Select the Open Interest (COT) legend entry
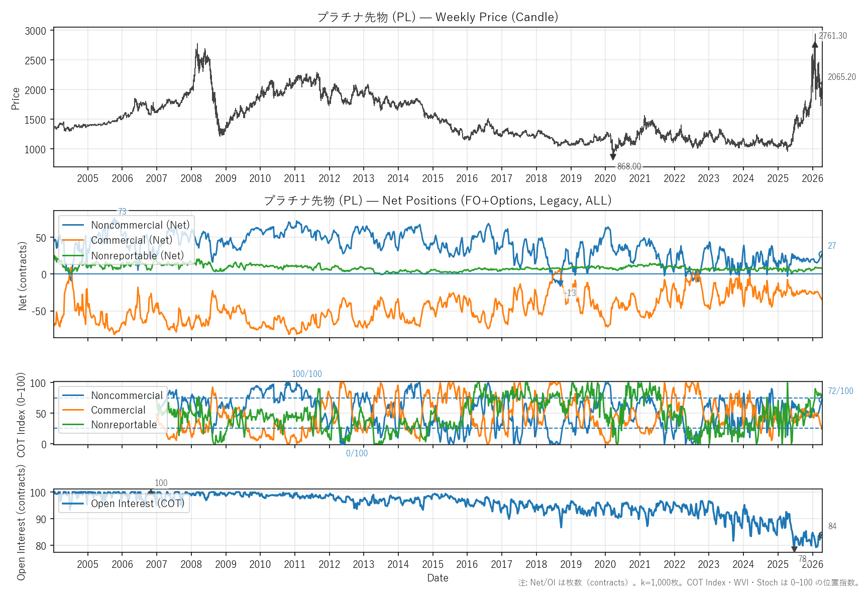This screenshot has height=593, width=868. click(137, 504)
